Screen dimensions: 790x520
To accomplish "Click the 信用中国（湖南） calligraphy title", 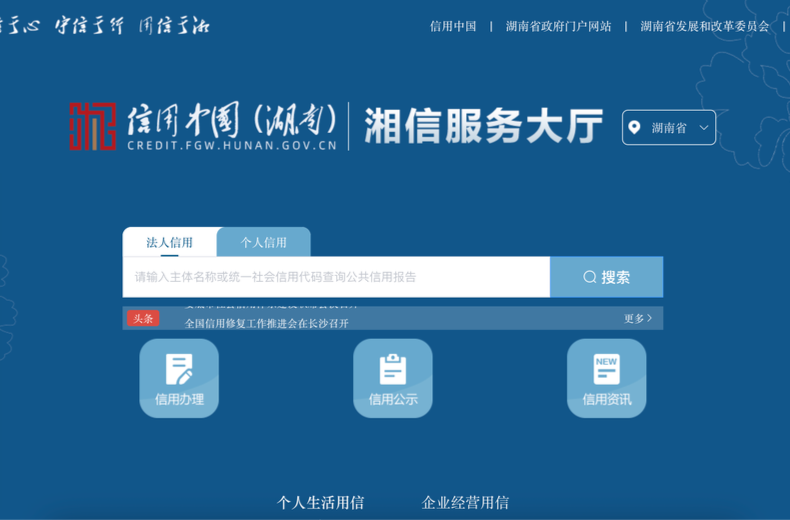I will click(x=232, y=120).
